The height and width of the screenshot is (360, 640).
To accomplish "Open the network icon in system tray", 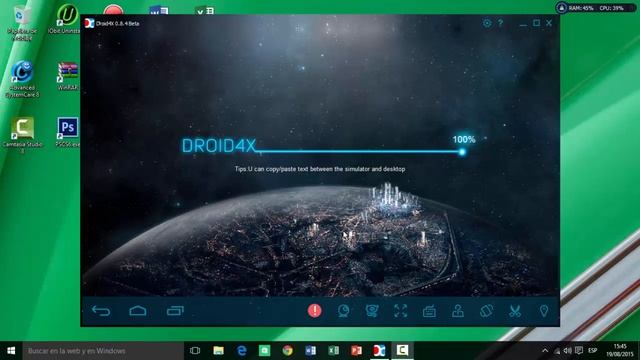I will (x=557, y=351).
